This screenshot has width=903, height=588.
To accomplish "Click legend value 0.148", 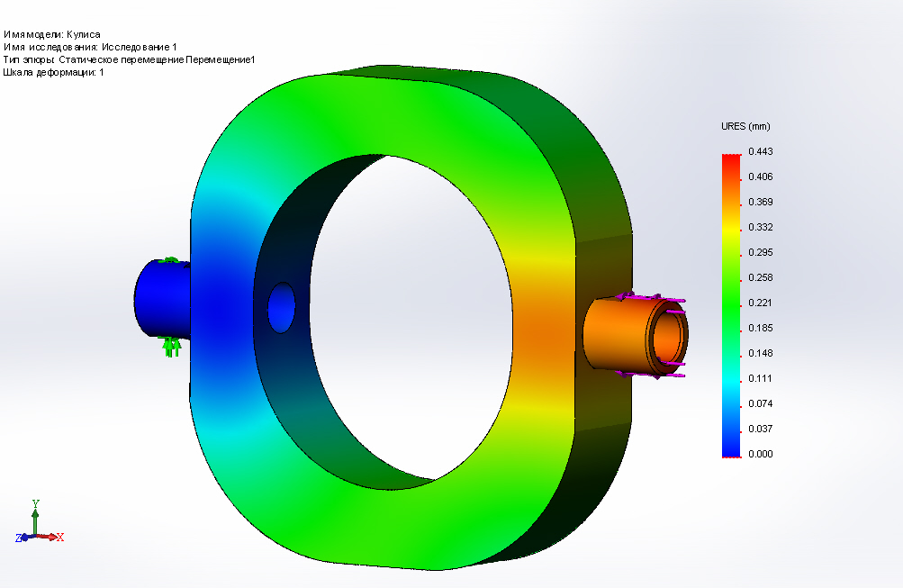I will [760, 353].
